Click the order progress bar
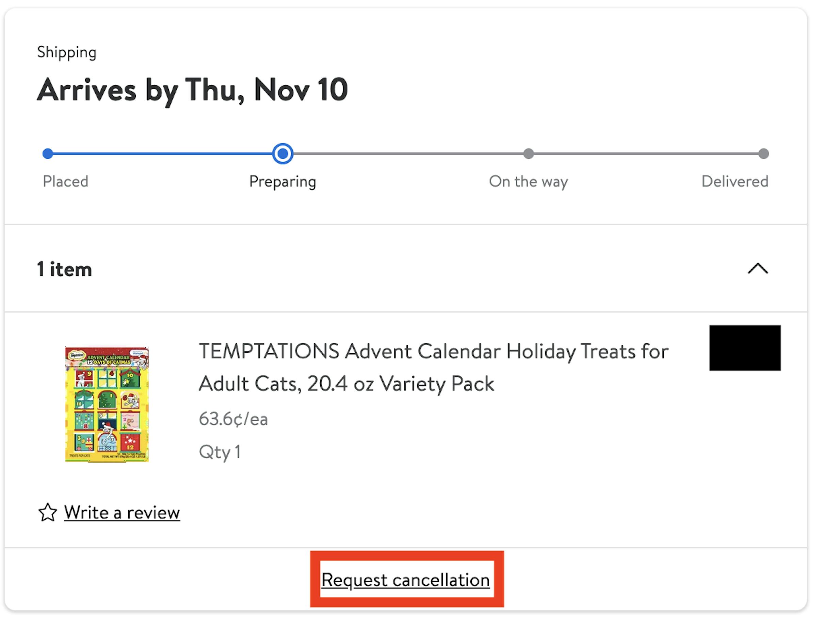The width and height of the screenshot is (823, 644). (x=406, y=154)
